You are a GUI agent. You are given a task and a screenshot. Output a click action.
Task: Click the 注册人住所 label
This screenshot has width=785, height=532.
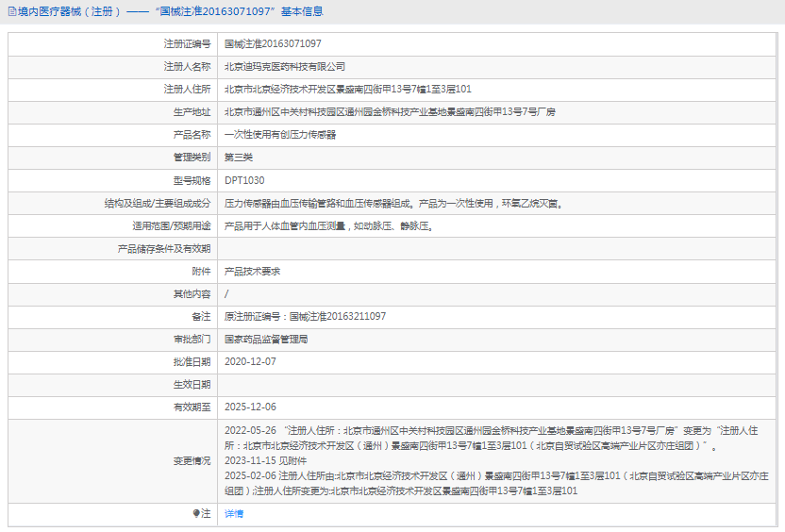(187, 89)
